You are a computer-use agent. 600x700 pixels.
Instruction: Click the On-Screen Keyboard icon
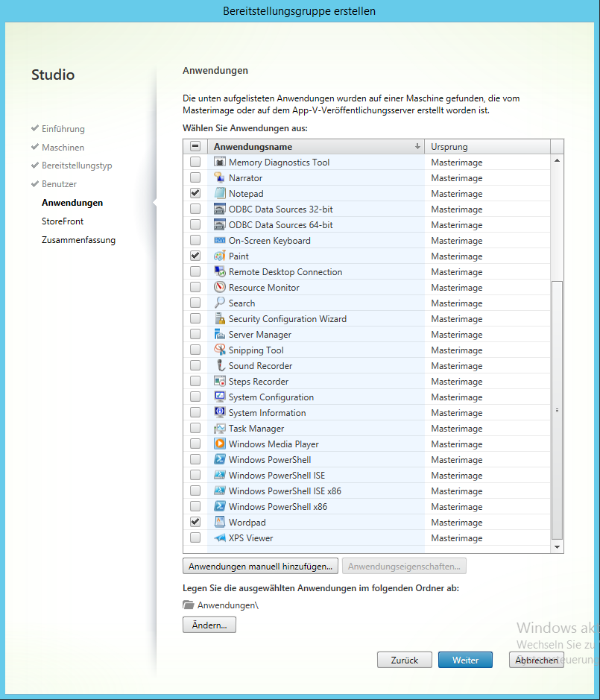tap(219, 240)
